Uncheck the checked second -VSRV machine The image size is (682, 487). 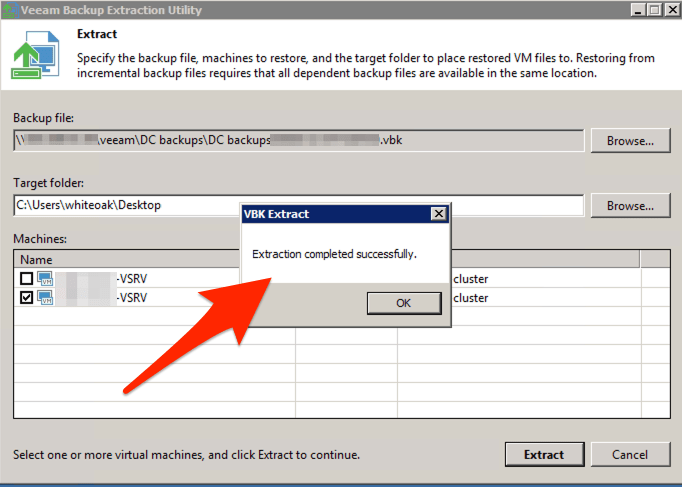27,297
